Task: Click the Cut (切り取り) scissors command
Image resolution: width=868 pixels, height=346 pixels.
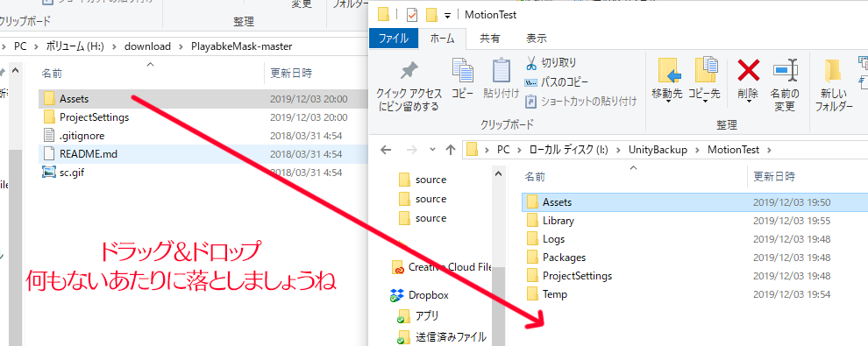Action: tap(551, 62)
